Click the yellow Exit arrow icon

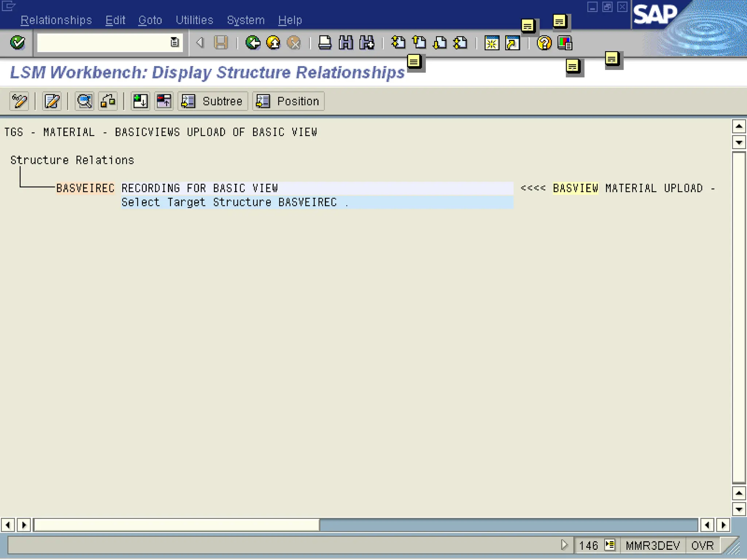[273, 43]
